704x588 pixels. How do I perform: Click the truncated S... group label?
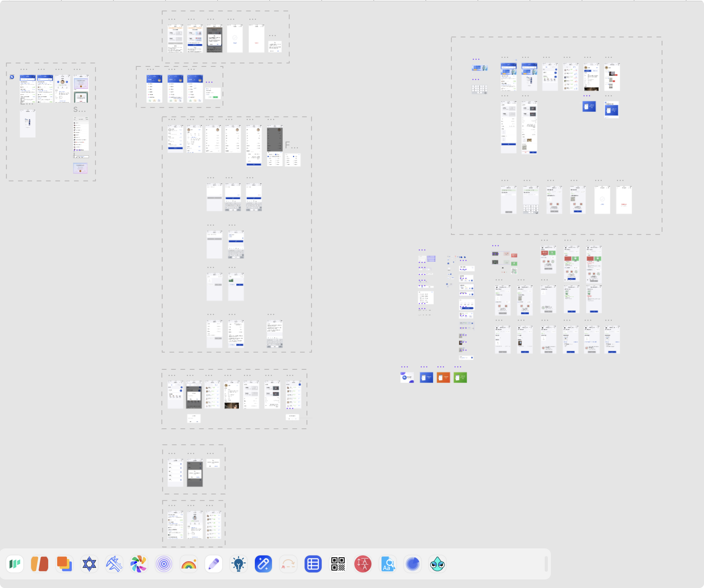79,110
